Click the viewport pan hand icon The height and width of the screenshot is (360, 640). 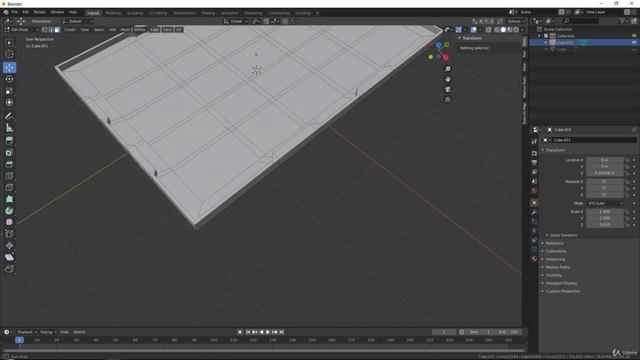[448, 79]
